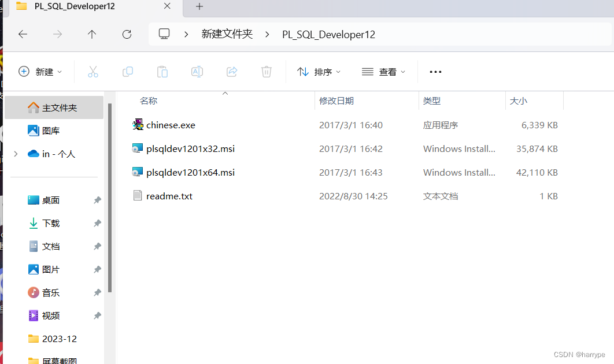614x364 pixels.
Task: Click the Copy icon in the toolbar
Action: tap(127, 71)
